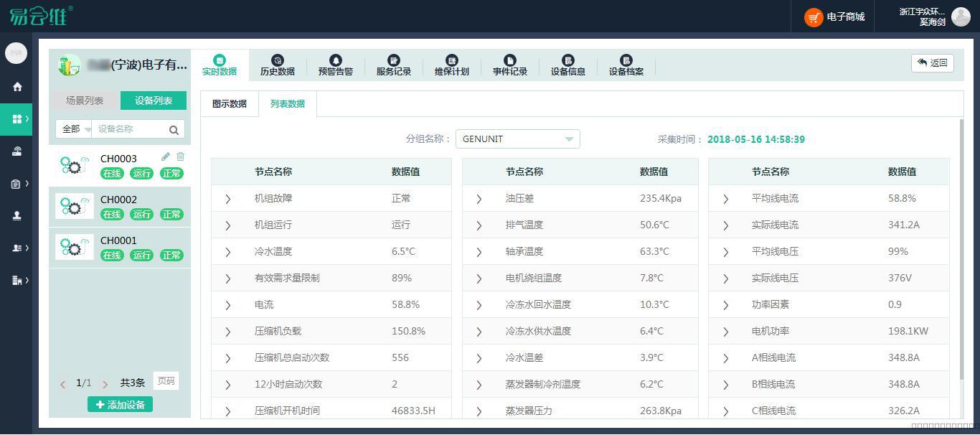Click the 在线 status badge of CH0002
Image resolution: width=980 pixels, height=435 pixels.
(x=112, y=214)
